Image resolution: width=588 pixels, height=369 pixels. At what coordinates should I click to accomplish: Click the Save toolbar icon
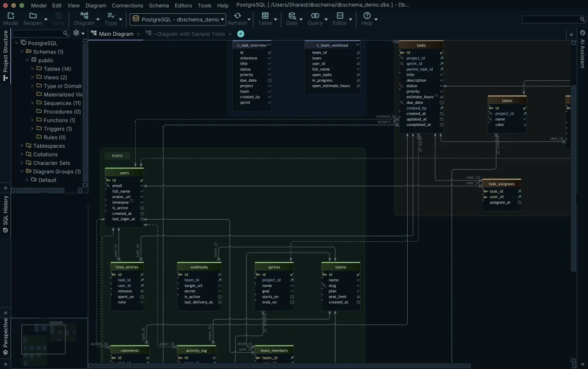pos(58,16)
